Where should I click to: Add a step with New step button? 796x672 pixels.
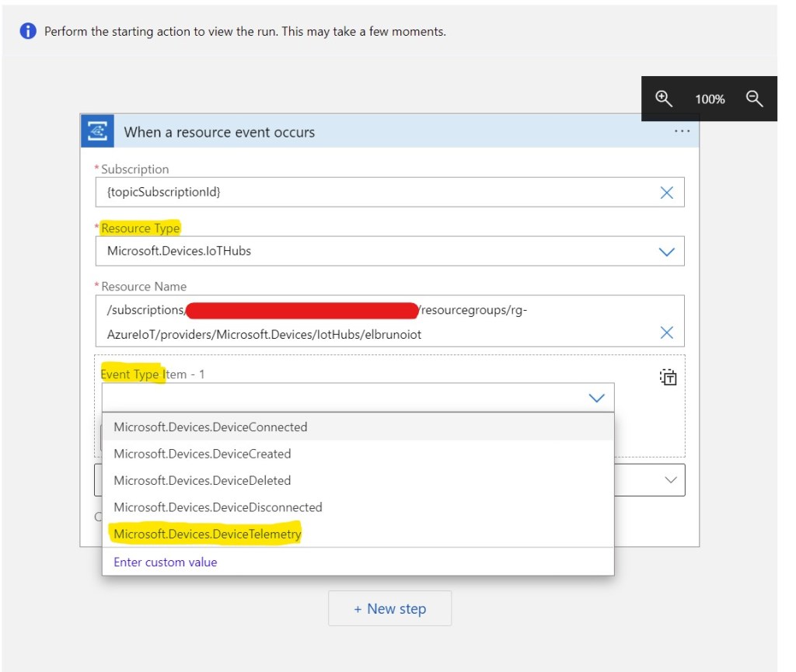coord(389,608)
